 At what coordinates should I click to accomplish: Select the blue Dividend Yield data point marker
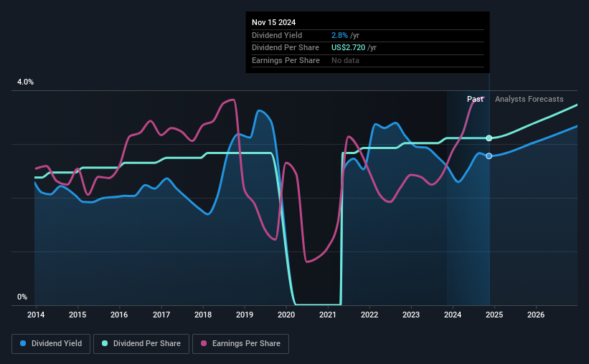click(x=489, y=155)
